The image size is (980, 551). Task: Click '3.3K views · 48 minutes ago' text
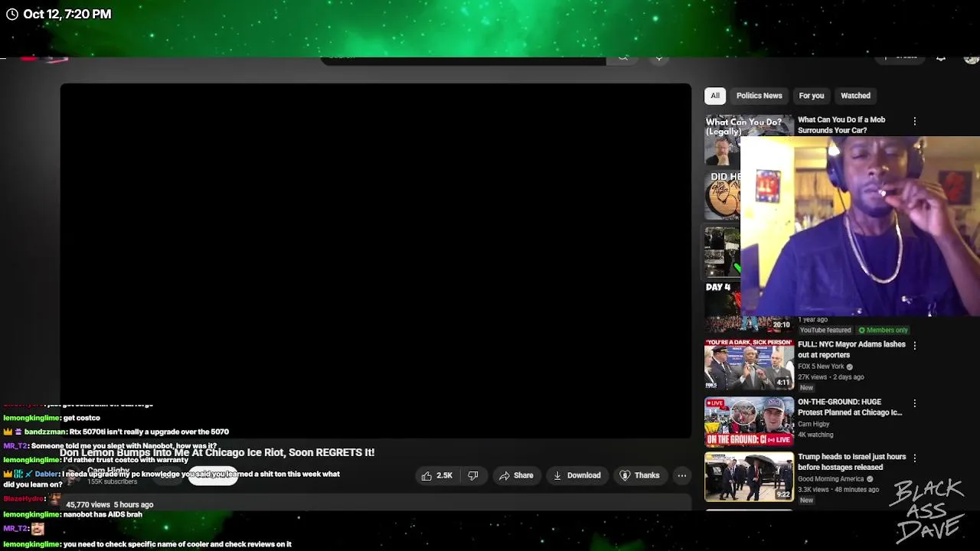(x=838, y=490)
